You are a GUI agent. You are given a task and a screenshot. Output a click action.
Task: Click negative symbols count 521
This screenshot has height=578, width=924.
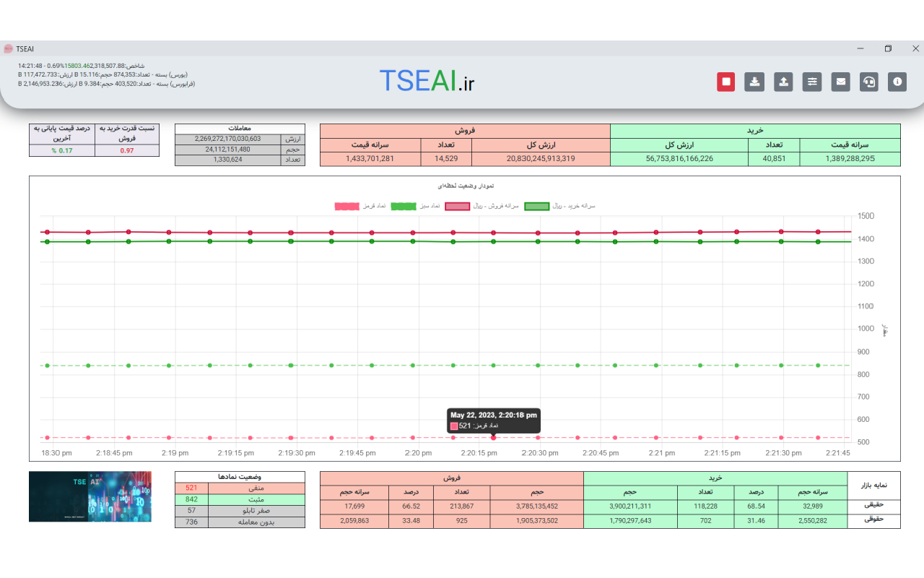(191, 488)
